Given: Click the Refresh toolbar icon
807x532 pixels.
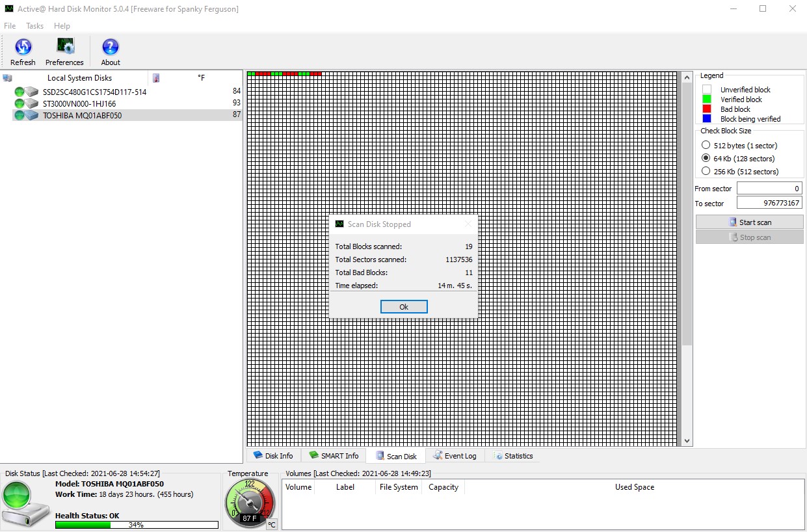Looking at the screenshot, I should (23, 47).
